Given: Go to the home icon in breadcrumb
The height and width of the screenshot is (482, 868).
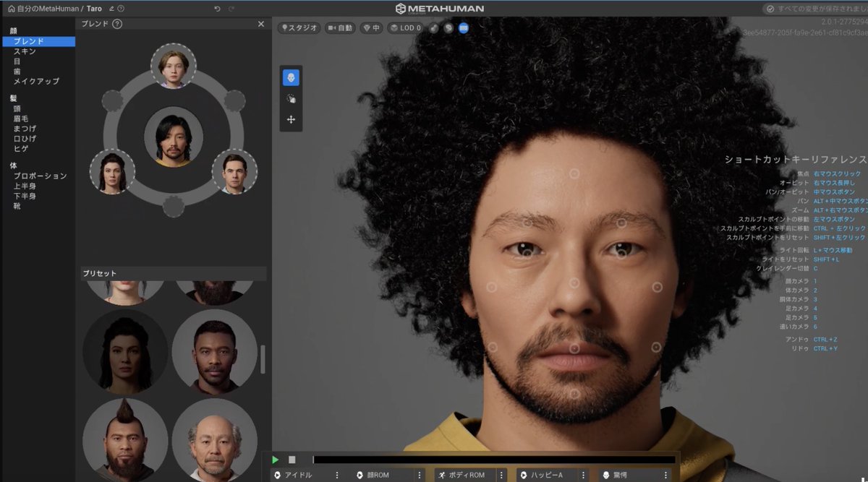Looking at the screenshot, I should [11, 9].
